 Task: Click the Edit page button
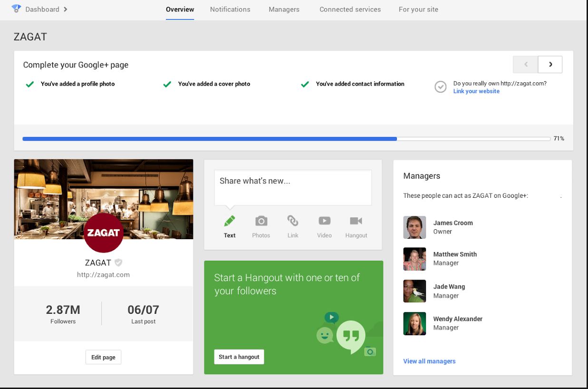pos(103,357)
